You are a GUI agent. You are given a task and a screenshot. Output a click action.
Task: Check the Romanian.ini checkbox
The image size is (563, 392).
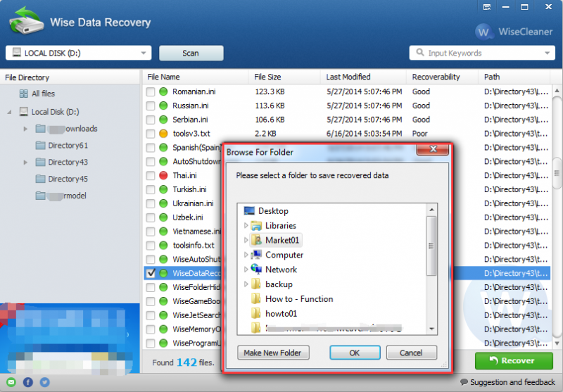tap(151, 92)
